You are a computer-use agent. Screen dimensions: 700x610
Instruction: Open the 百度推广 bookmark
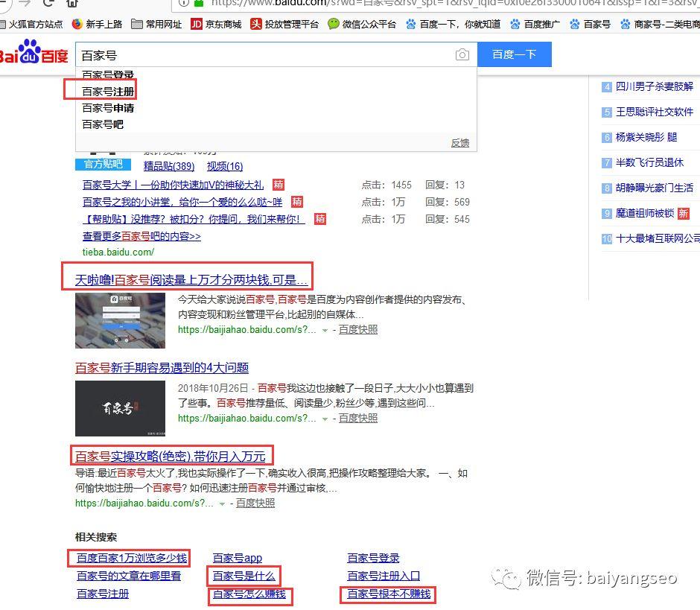[535, 24]
